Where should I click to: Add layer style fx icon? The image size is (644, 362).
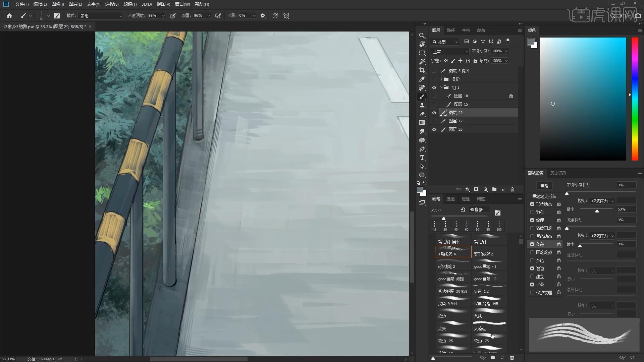(x=467, y=189)
